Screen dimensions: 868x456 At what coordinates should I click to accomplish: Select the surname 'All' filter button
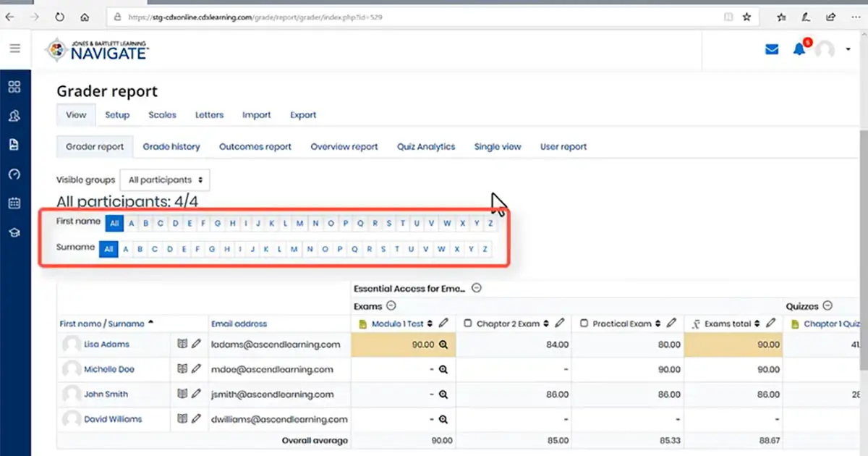[x=108, y=250]
